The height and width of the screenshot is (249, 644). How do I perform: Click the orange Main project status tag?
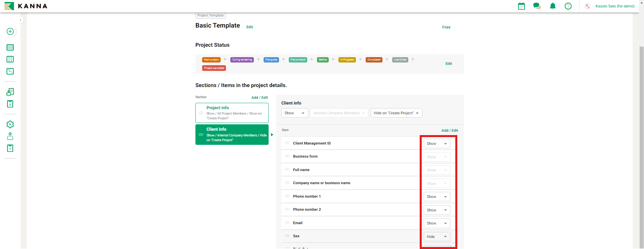[x=211, y=60]
